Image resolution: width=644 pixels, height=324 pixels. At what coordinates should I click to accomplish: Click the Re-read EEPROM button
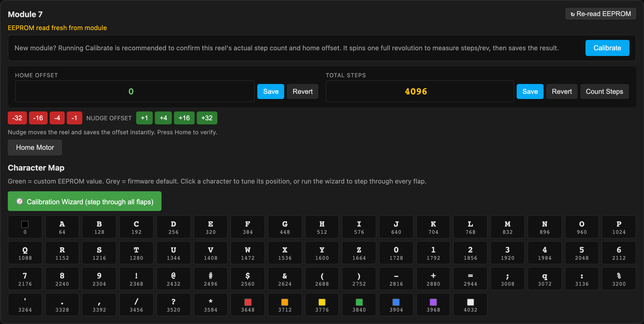601,14
